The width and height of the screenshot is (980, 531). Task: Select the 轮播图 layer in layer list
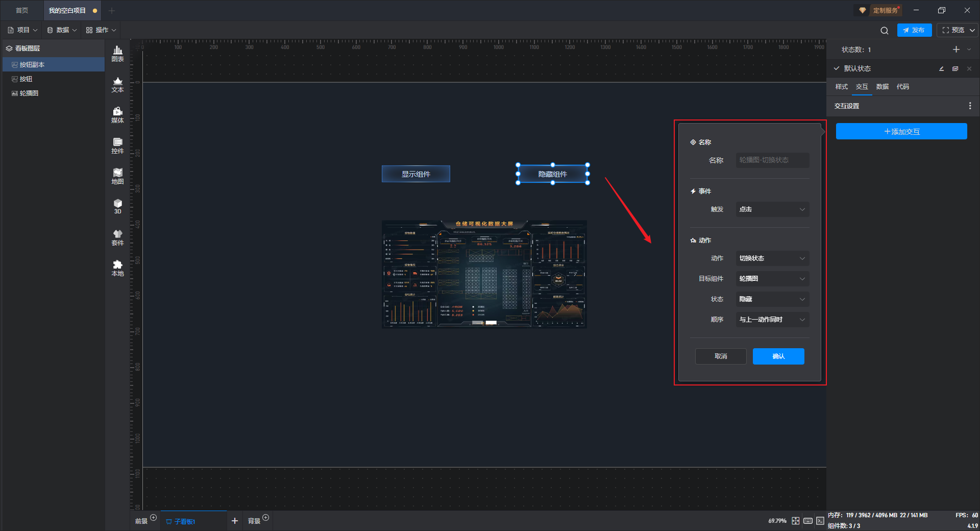[29, 93]
